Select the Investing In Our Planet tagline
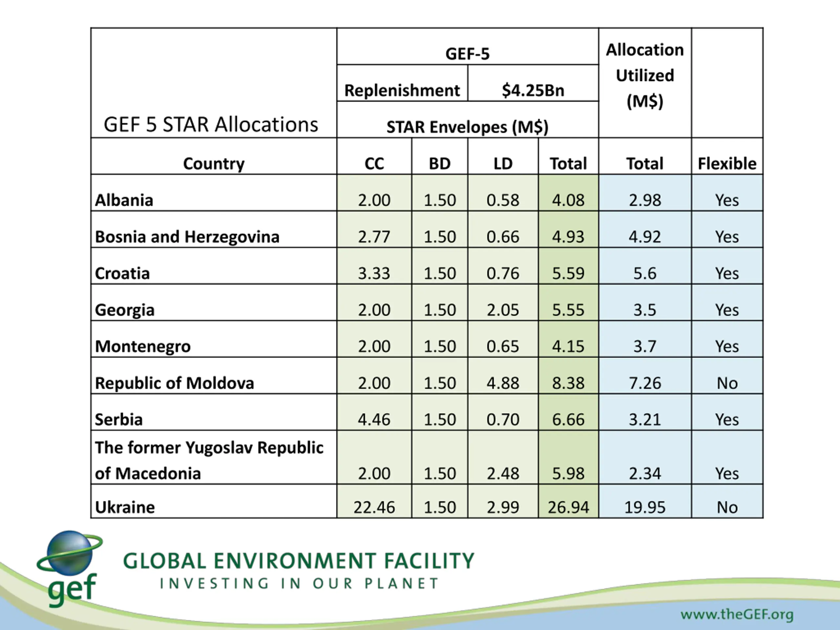 [x=299, y=583]
